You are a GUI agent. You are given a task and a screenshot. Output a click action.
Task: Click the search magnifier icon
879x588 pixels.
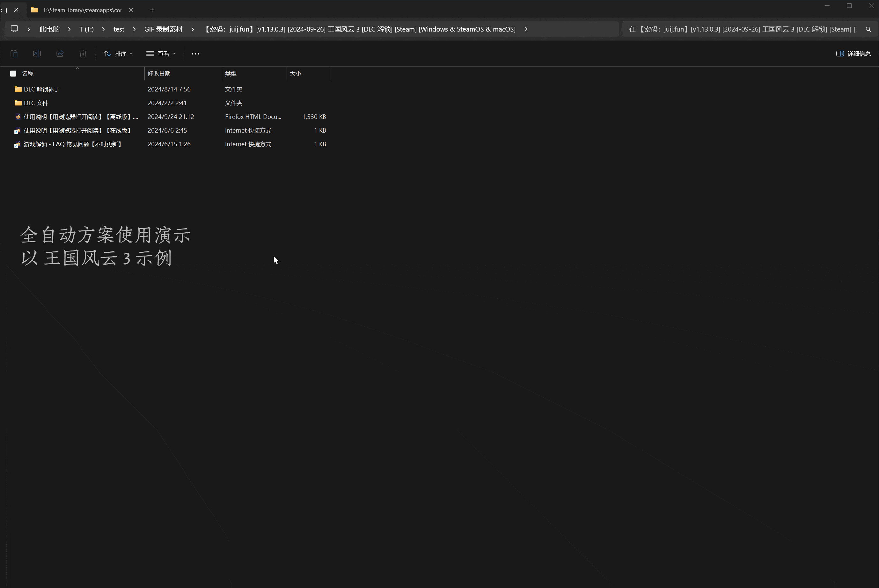868,29
